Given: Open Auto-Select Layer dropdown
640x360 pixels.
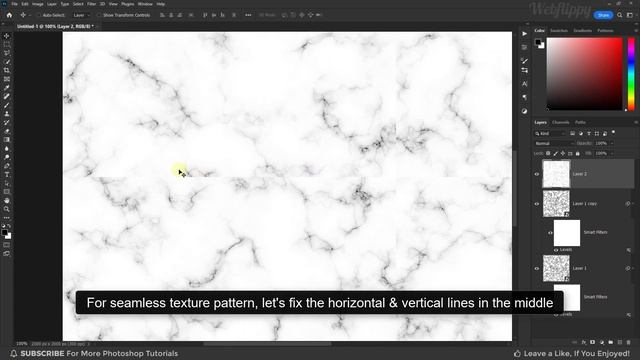Looking at the screenshot, I should [x=81, y=15].
